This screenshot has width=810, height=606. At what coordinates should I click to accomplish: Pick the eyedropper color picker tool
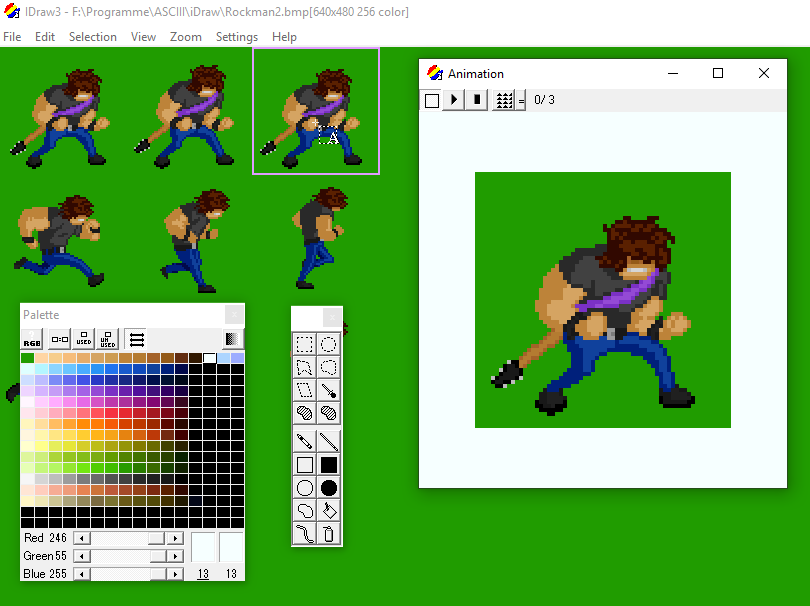click(328, 390)
